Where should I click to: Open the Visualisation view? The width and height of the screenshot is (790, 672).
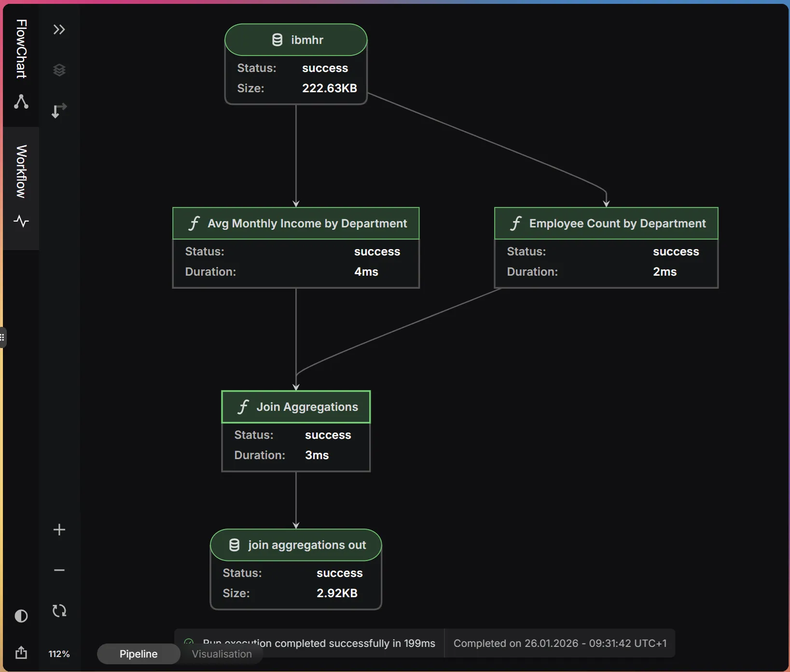[221, 655]
